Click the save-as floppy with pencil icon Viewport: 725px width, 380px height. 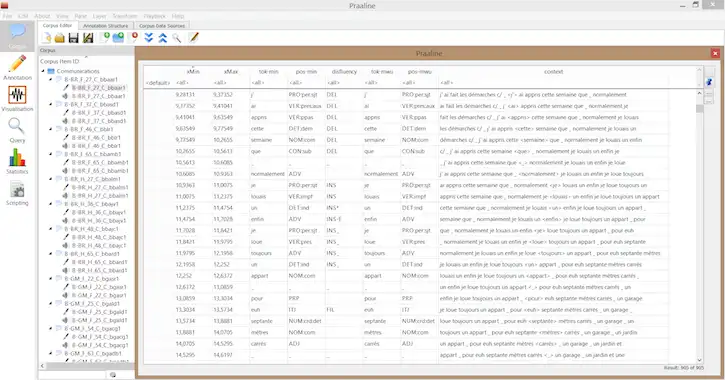pos(88,38)
